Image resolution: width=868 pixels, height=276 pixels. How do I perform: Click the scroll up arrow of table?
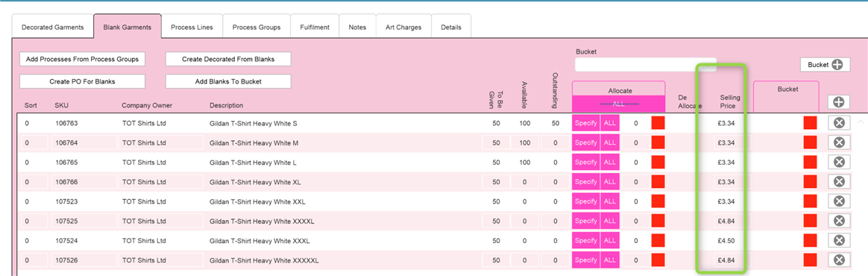[x=860, y=121]
